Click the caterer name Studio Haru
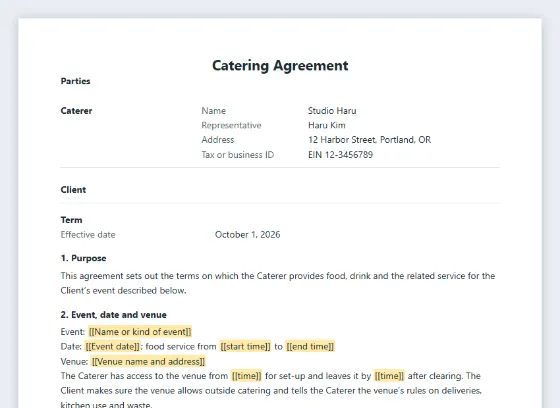Viewport: 560px width, 408px height. point(332,111)
